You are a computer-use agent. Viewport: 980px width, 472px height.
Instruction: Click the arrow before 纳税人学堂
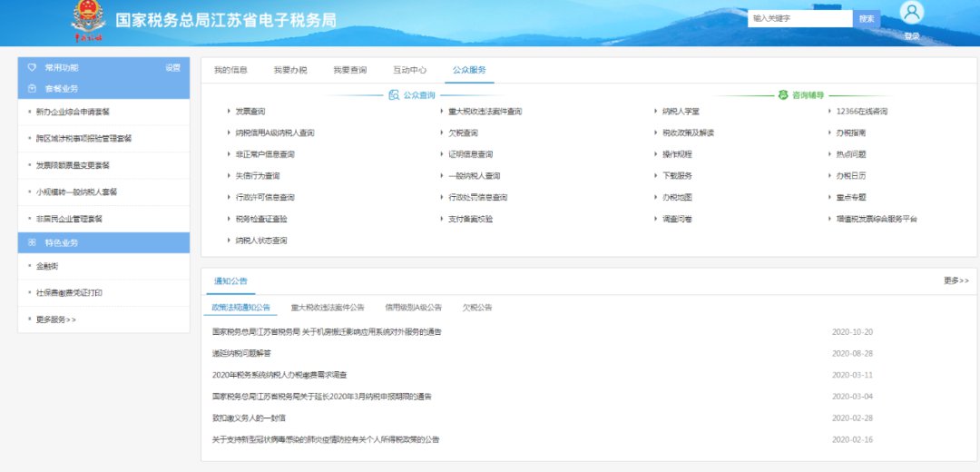coord(655,112)
